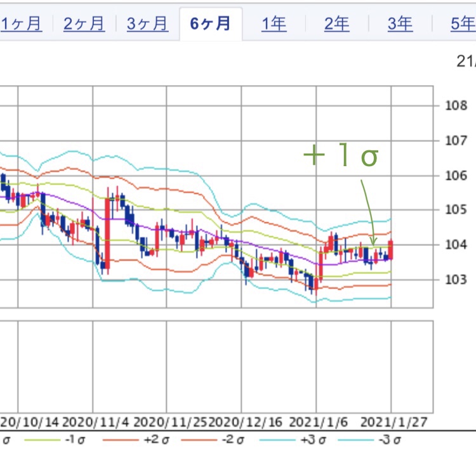476x475 pixels.
Task: Click the 103 price axis label
Action: pos(456,280)
